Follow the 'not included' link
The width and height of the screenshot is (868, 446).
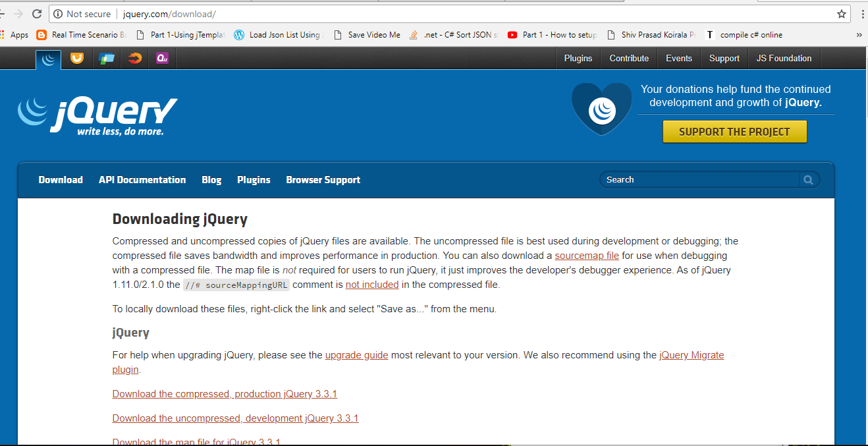(372, 285)
